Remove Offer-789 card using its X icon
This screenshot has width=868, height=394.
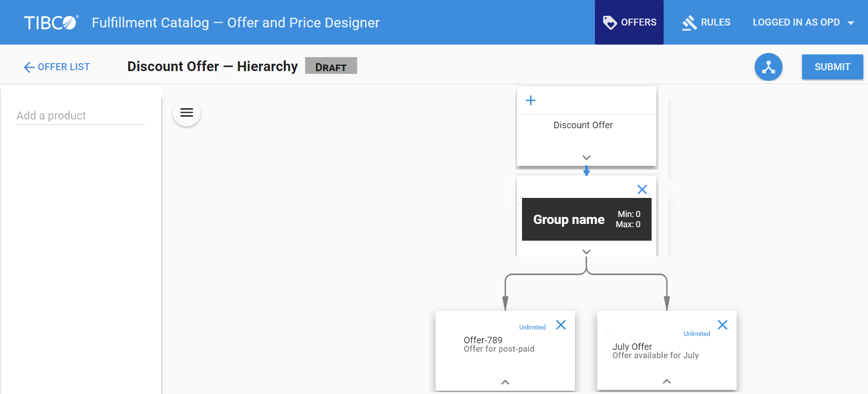click(561, 325)
